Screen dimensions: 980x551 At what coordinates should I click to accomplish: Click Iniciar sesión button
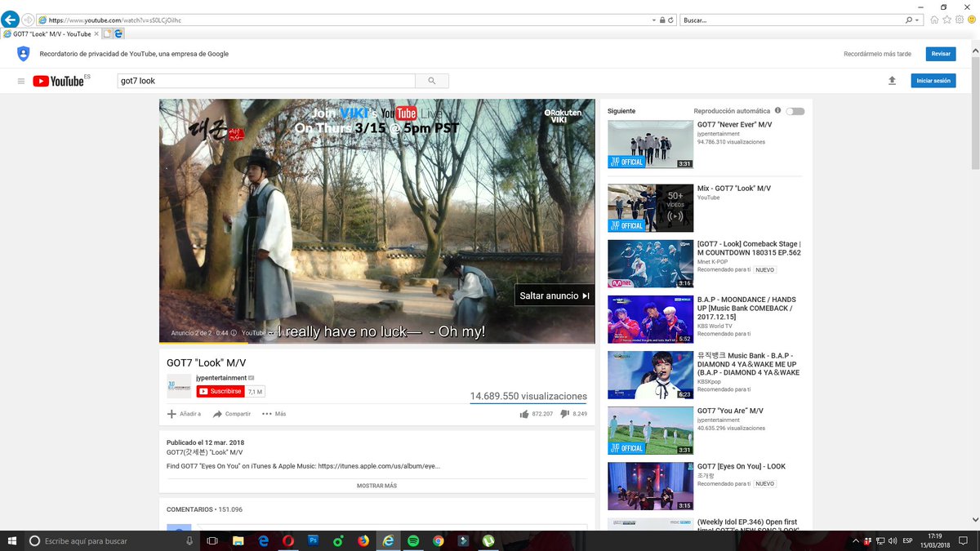pos(933,81)
